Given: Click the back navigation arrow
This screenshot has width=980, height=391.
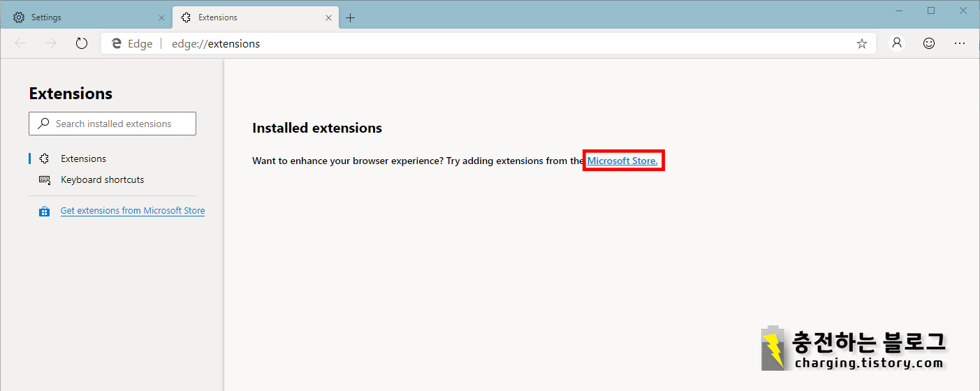Looking at the screenshot, I should click(x=20, y=43).
